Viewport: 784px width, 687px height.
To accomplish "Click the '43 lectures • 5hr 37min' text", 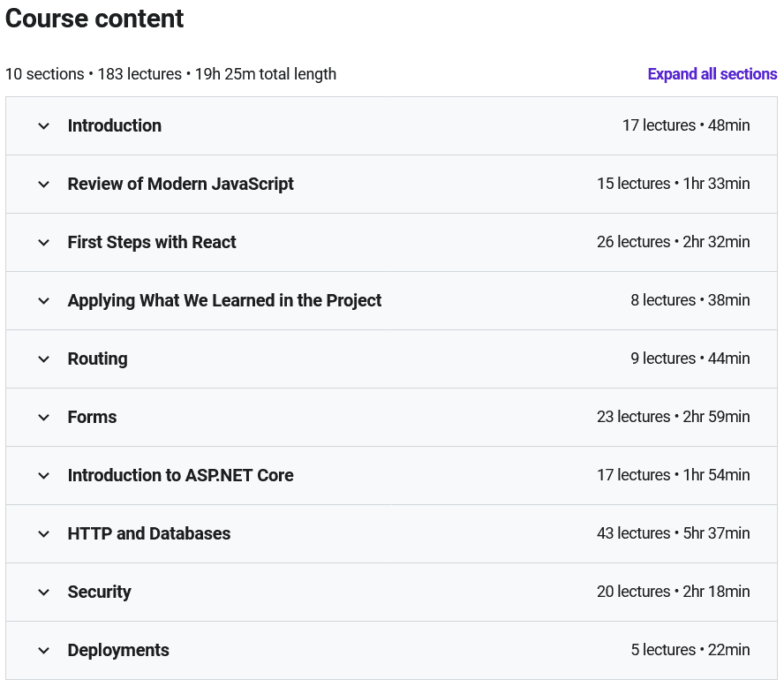I will 674,533.
